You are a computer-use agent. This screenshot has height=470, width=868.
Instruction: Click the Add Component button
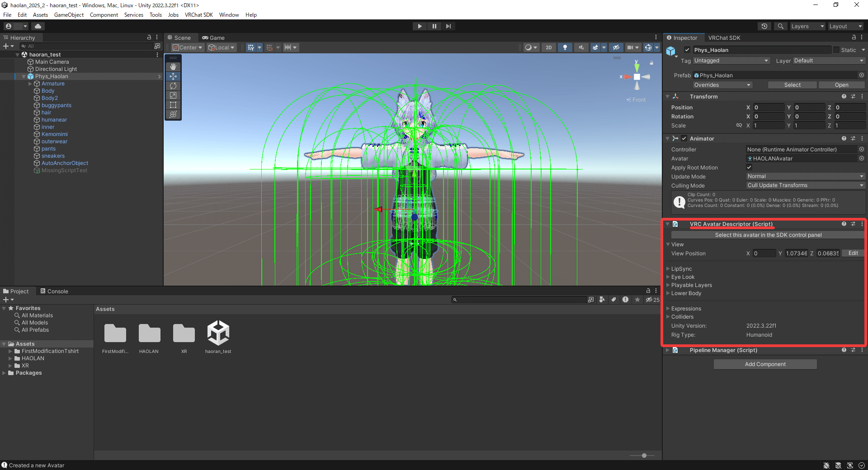click(765, 364)
